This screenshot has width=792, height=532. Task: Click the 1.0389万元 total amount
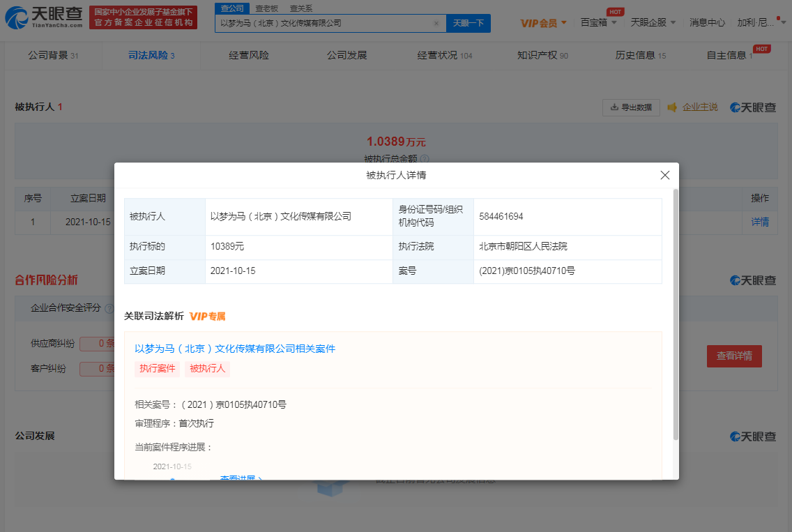[x=396, y=142]
